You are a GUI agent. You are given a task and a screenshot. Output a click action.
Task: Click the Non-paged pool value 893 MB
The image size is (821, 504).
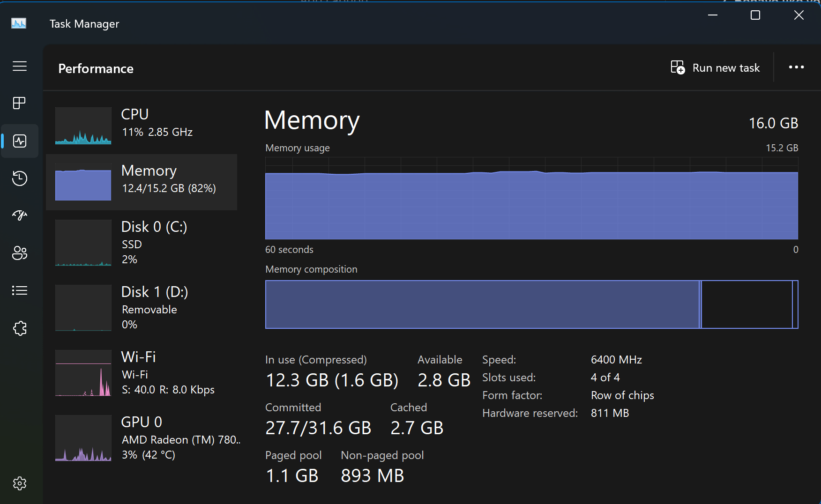click(372, 476)
